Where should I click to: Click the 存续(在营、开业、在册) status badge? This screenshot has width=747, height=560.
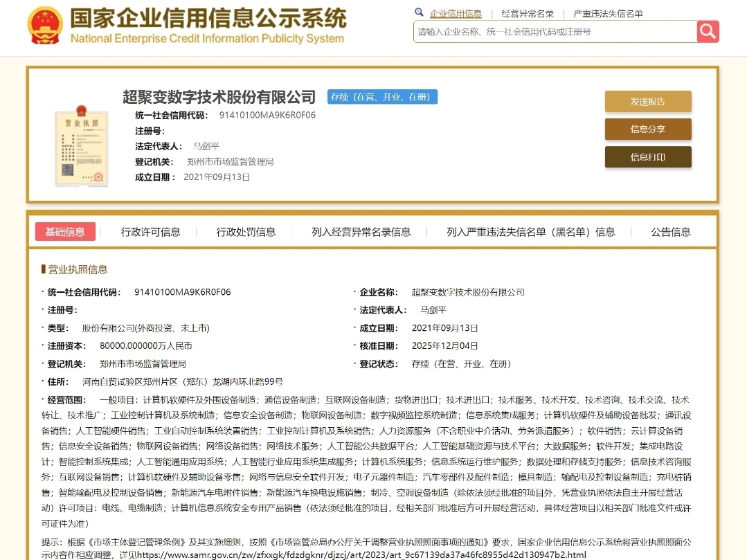click(x=382, y=97)
